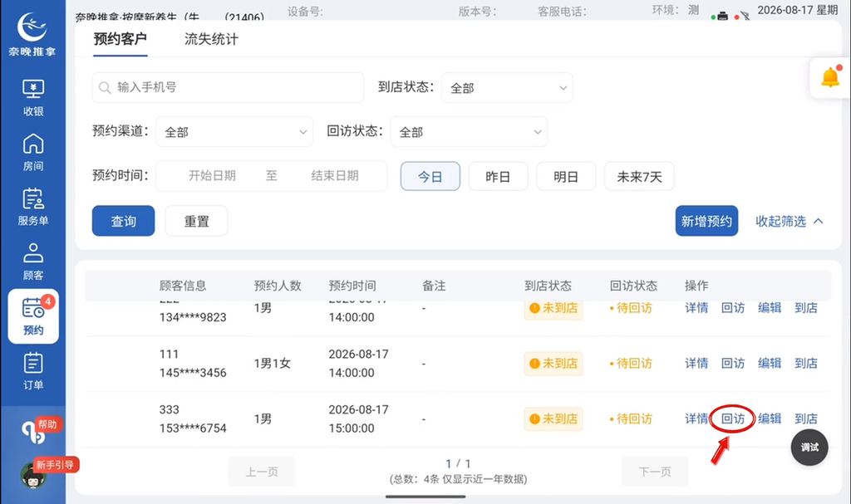This screenshot has height=504, width=851.
Task: Click phone number 153****6754
Action: [193, 428]
